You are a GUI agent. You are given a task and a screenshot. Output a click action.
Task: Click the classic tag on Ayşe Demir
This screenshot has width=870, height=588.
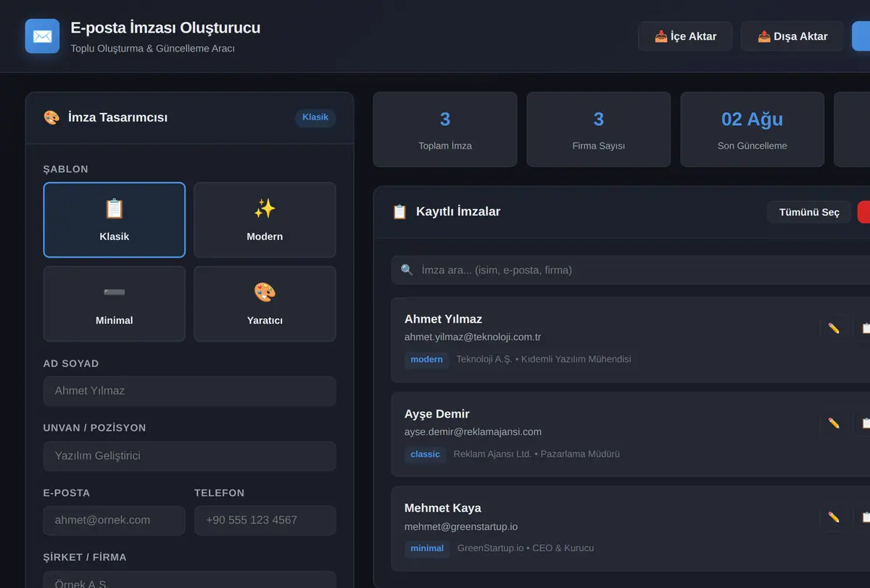click(425, 455)
